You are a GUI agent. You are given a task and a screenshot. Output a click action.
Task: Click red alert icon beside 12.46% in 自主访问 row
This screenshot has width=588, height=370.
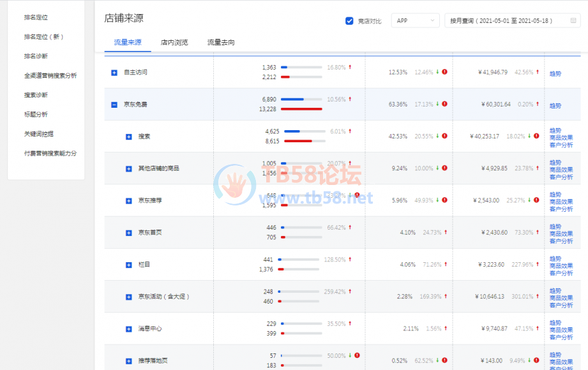[x=444, y=71]
